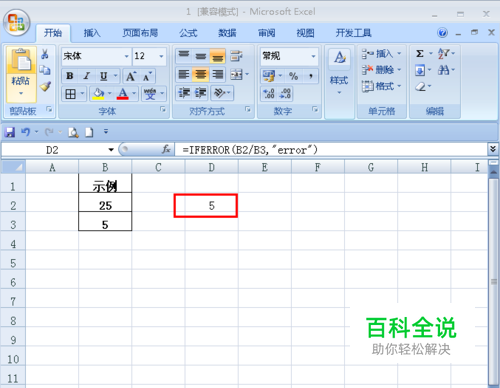The width and height of the screenshot is (500, 388).
Task: Open the Styles (样式) gallery
Action: (x=339, y=71)
